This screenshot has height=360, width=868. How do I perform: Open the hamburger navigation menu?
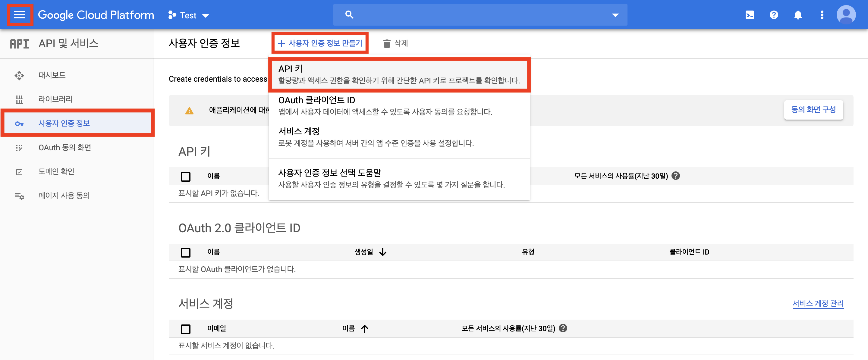[x=19, y=15]
